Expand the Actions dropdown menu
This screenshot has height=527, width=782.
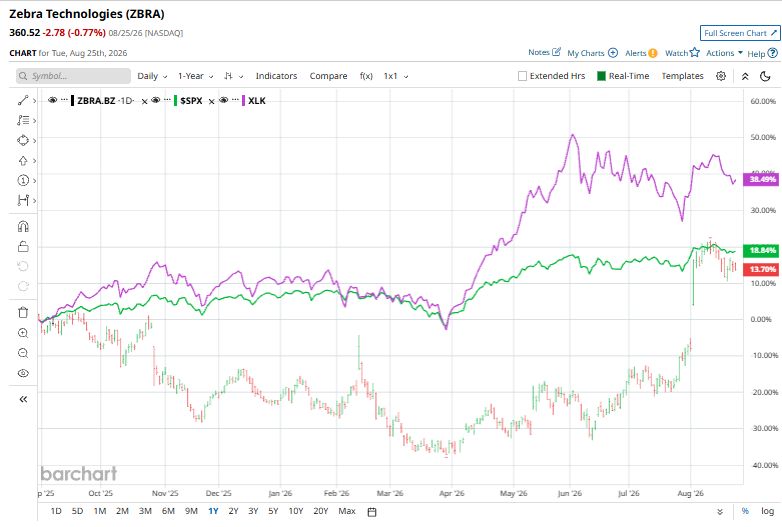[724, 53]
